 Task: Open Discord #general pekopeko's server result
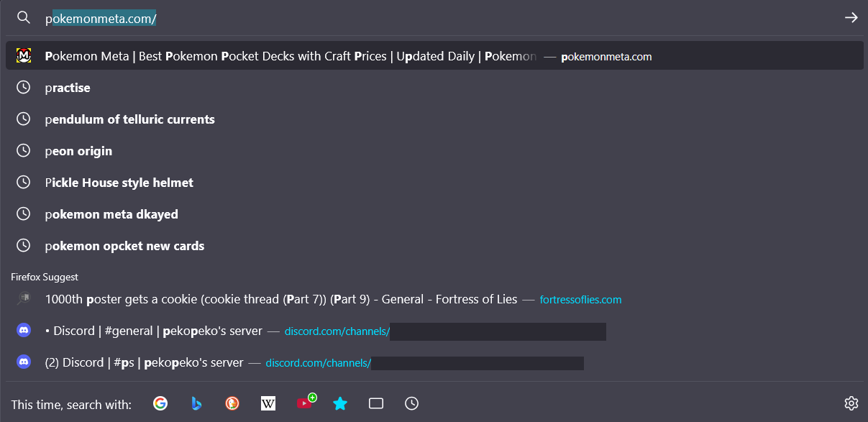click(434, 331)
